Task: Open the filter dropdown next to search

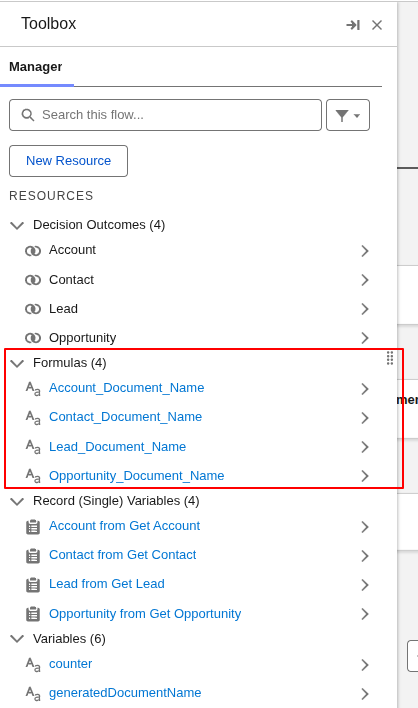Action: (348, 115)
